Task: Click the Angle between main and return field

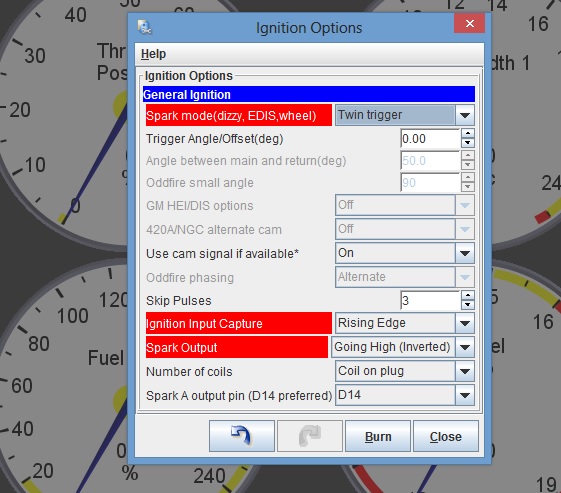Action: click(x=430, y=161)
